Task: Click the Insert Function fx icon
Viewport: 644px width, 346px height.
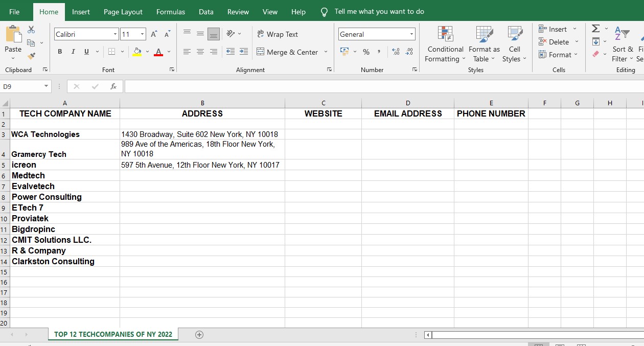Action: pos(113,86)
